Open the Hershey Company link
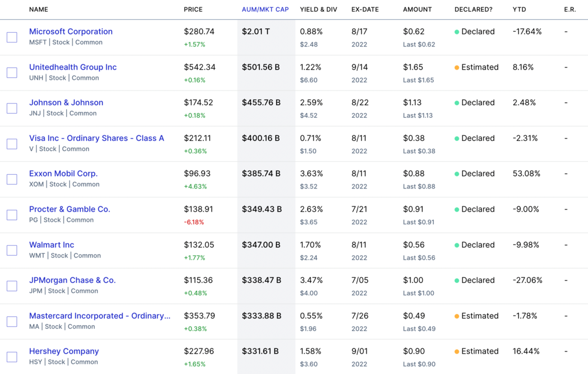This screenshot has width=588, height=374. coord(64,351)
